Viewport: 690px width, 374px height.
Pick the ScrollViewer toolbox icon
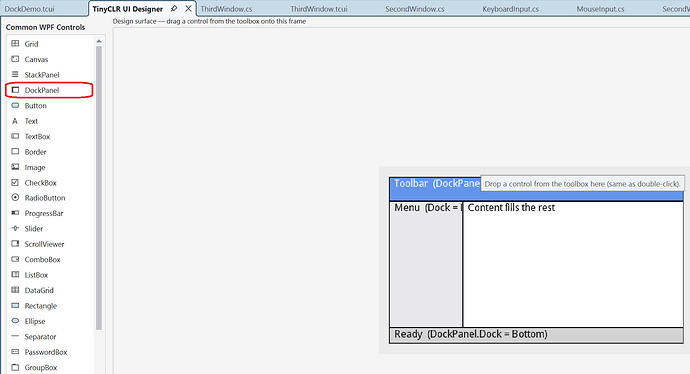coord(15,244)
